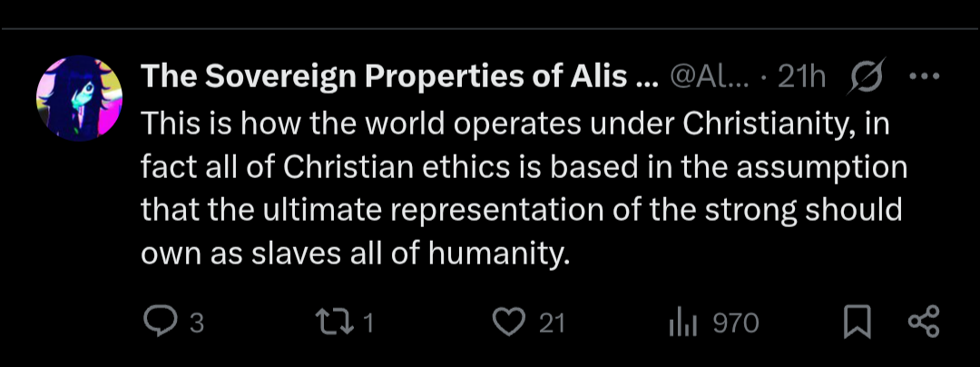Viewport: 980px width, 367px height.
Task: Open the three-dot more options menu
Action: [x=923, y=78]
